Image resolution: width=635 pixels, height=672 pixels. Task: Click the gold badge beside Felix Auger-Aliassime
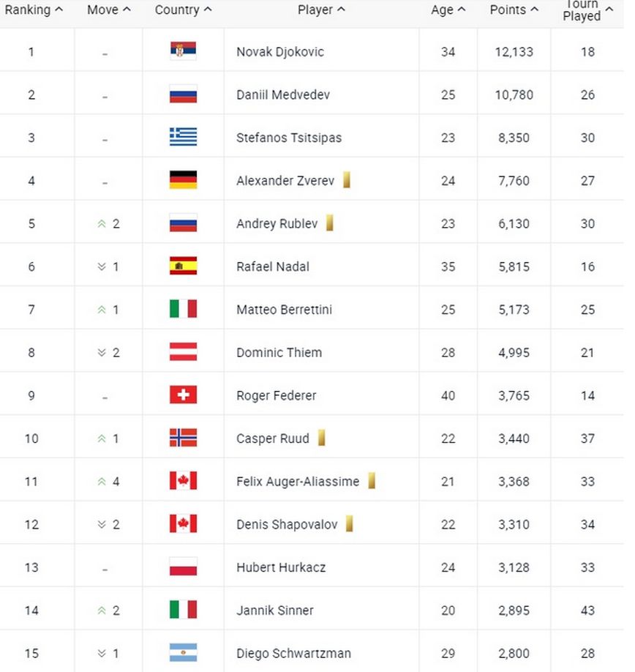coord(372,481)
